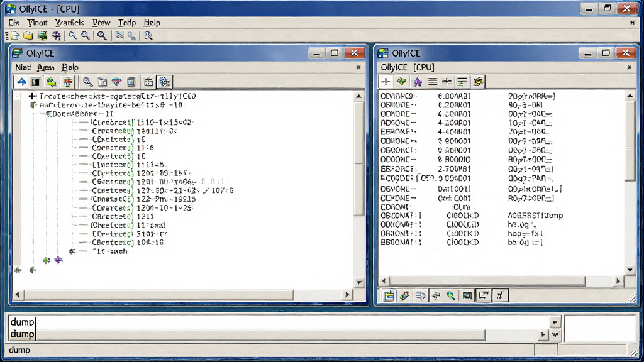
Task: Click the return-arrow rectangle icon in bottom toolbar
Action: 484,295
